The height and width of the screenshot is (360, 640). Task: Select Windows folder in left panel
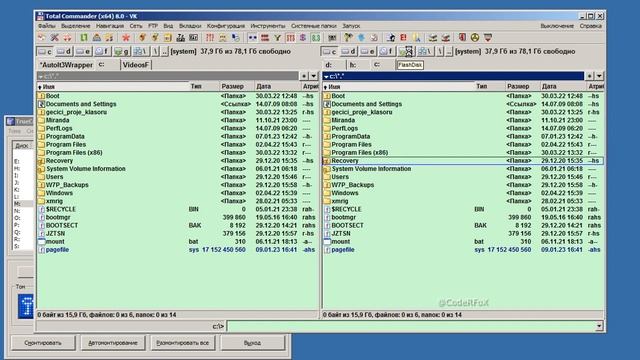177,193
